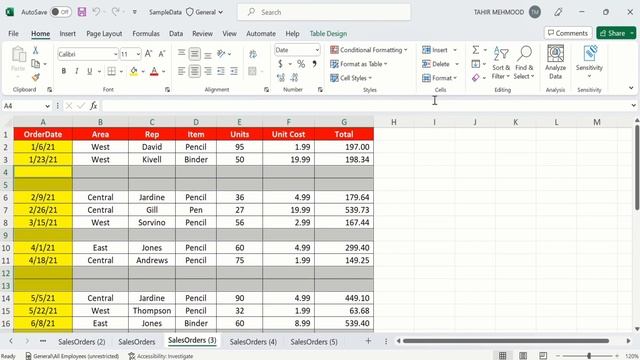This screenshot has width=640, height=360.
Task: Open Sort & Filter dropdown
Action: tap(501, 62)
